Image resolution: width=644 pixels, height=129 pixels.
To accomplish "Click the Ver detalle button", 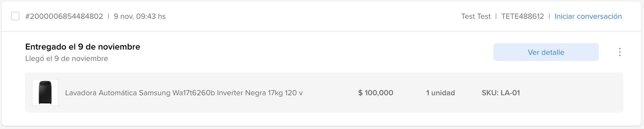I will coord(546,52).
